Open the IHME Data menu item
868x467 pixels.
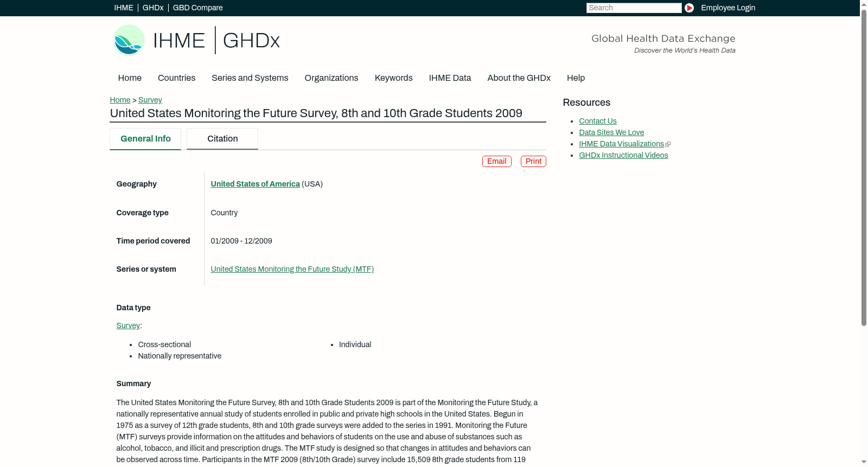[450, 78]
